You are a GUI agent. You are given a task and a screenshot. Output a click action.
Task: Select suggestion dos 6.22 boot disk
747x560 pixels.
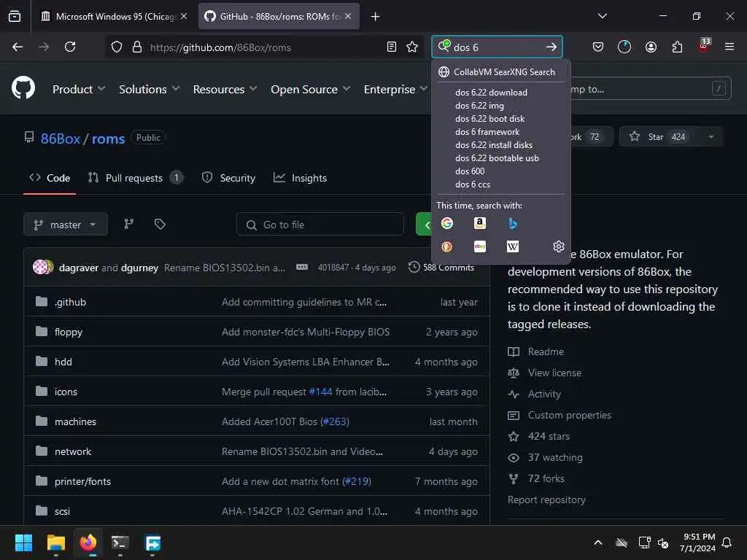click(x=489, y=119)
